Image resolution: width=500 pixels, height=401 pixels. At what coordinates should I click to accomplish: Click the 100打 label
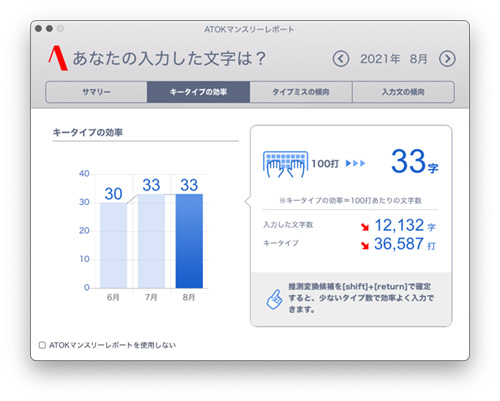[325, 164]
